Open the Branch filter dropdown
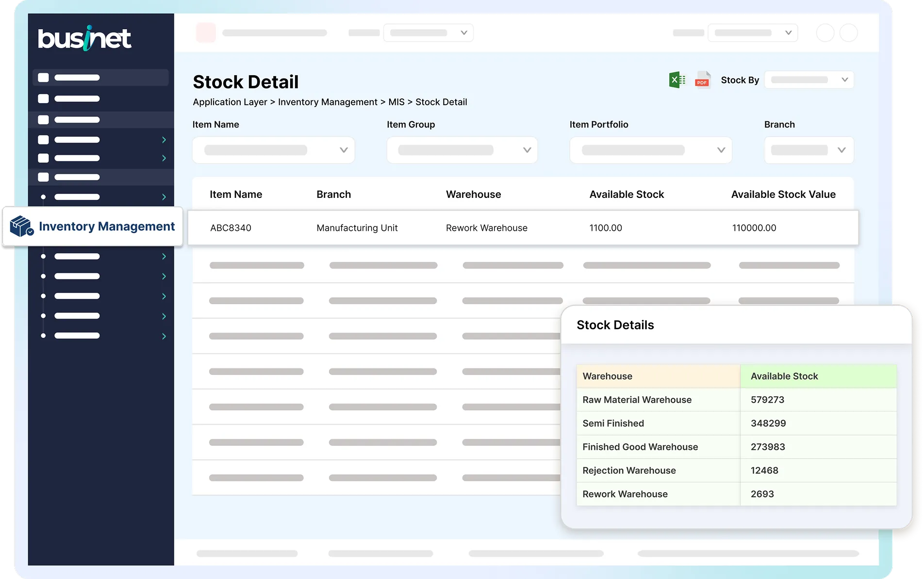 click(809, 150)
